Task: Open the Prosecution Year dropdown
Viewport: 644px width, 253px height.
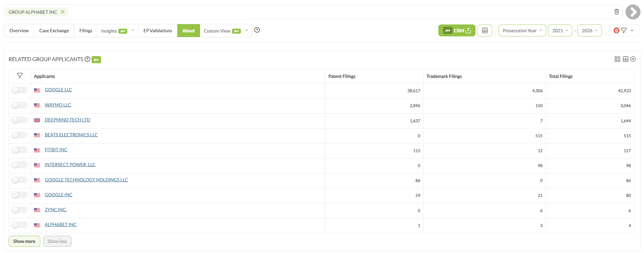Action: point(522,30)
